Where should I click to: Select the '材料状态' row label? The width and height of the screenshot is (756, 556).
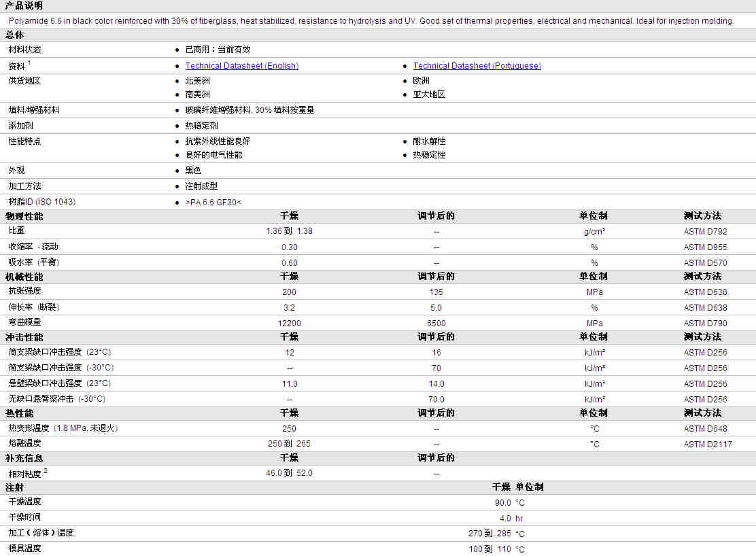pos(24,50)
